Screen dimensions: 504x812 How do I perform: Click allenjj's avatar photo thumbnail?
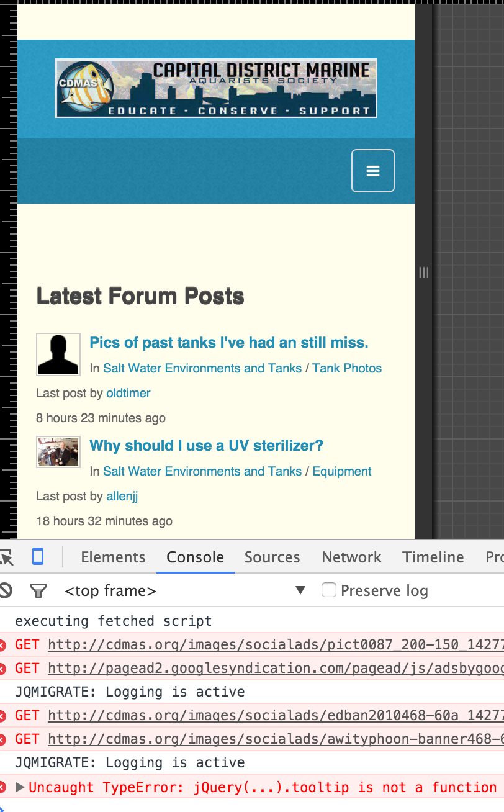58,451
